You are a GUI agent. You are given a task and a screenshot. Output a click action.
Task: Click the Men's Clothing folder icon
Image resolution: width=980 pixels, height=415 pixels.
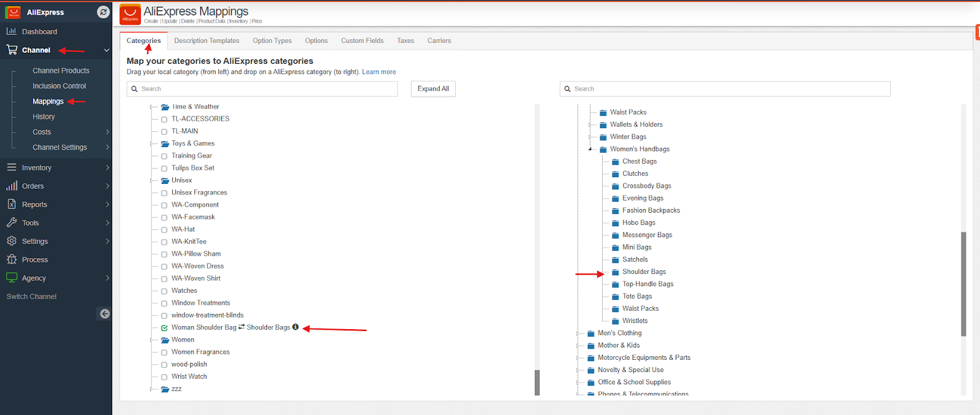[x=591, y=333]
